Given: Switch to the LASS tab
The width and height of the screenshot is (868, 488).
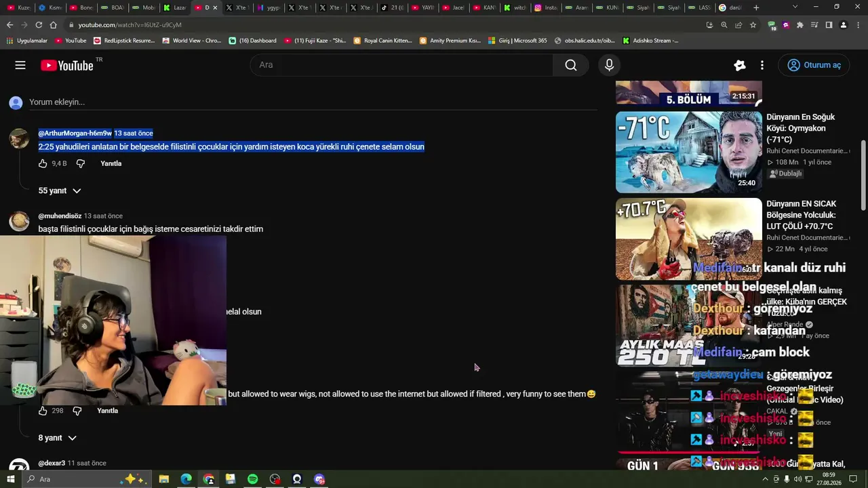Looking at the screenshot, I should (x=700, y=7).
